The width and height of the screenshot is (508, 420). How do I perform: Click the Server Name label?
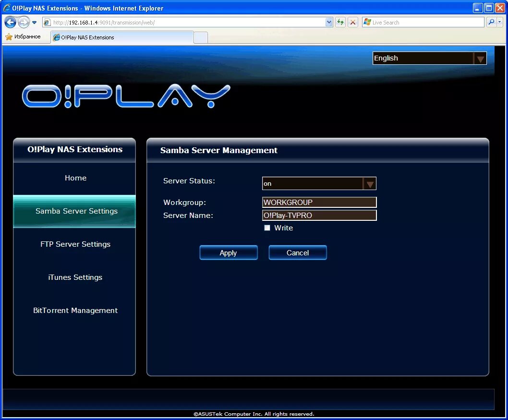pos(188,216)
